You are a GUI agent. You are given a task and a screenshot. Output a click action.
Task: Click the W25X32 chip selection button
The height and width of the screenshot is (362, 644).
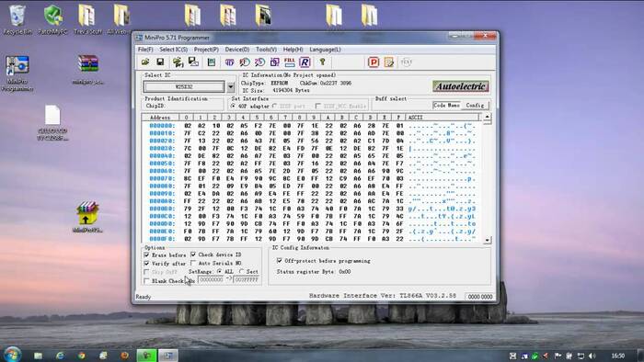tap(184, 87)
